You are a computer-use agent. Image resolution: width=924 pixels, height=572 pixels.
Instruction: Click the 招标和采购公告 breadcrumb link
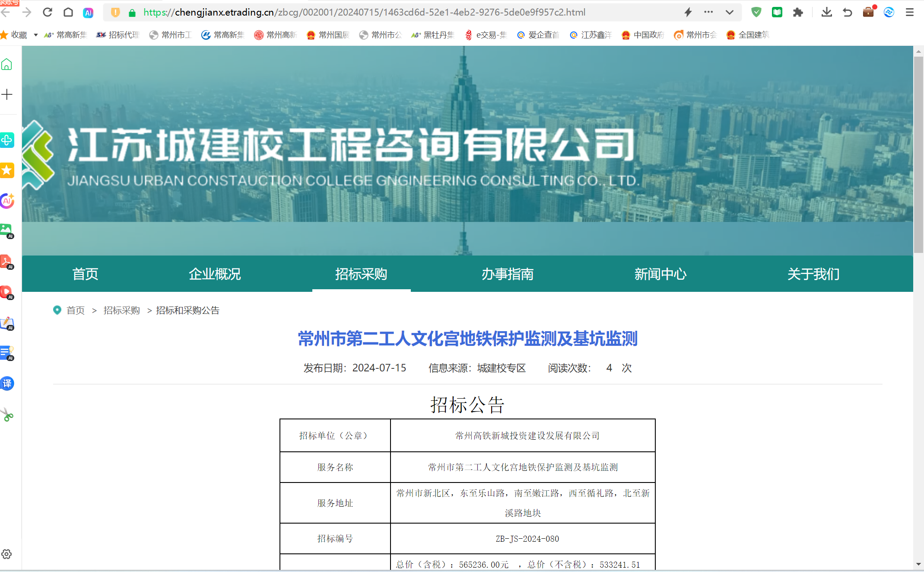pyautogui.click(x=187, y=310)
